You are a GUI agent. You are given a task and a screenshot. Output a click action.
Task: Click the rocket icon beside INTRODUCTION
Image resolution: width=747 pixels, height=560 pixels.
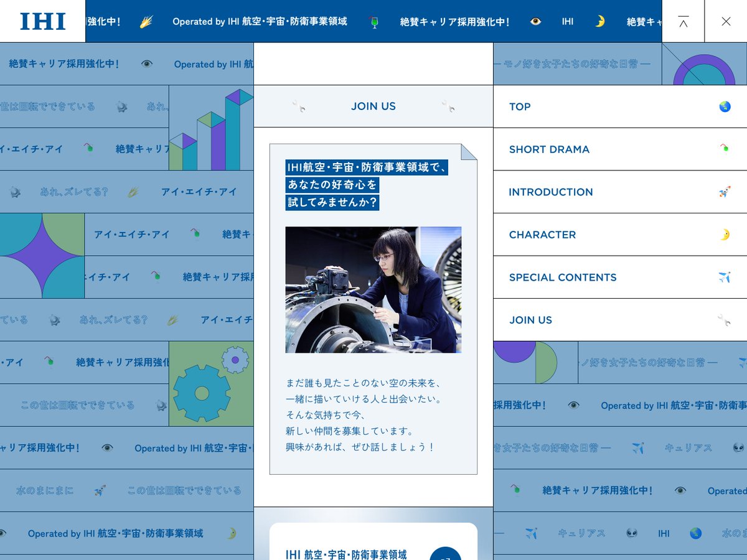point(725,192)
